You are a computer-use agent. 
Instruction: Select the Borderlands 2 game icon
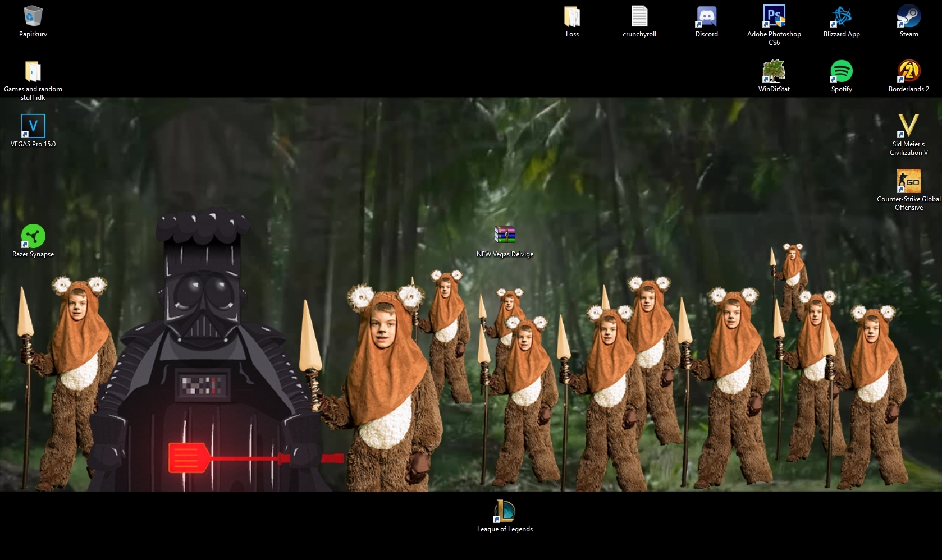coord(909,71)
